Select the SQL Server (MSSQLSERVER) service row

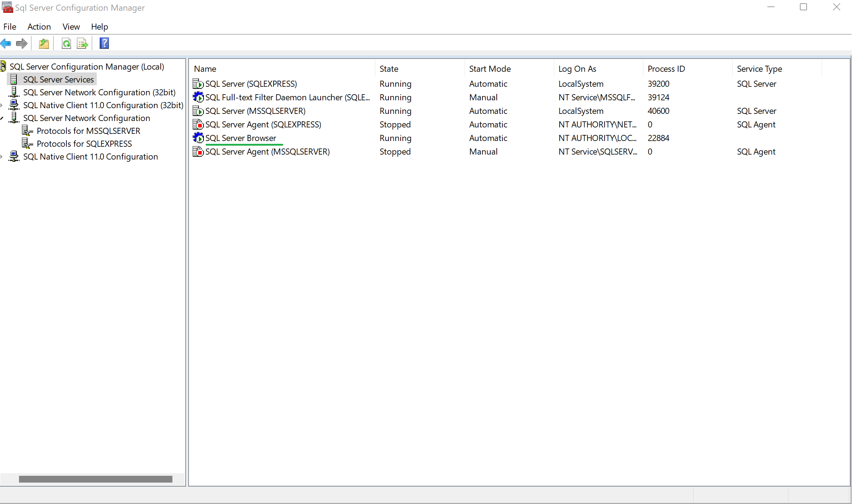click(255, 111)
